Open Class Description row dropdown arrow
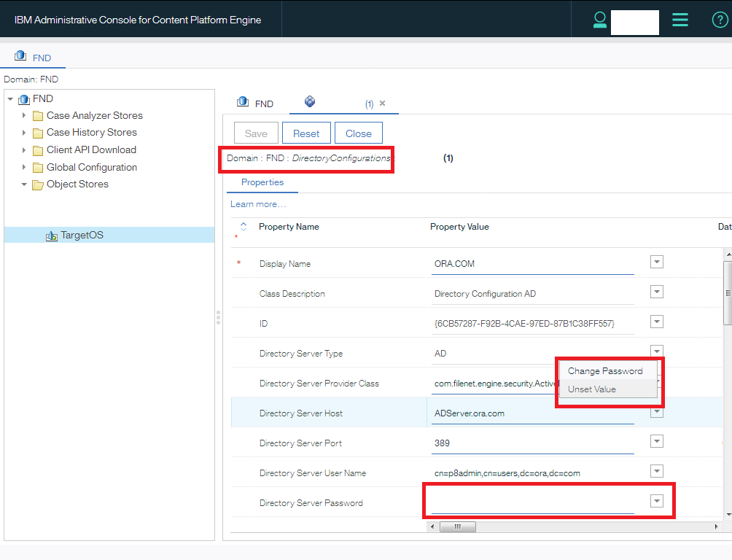The image size is (732, 560). (x=656, y=292)
